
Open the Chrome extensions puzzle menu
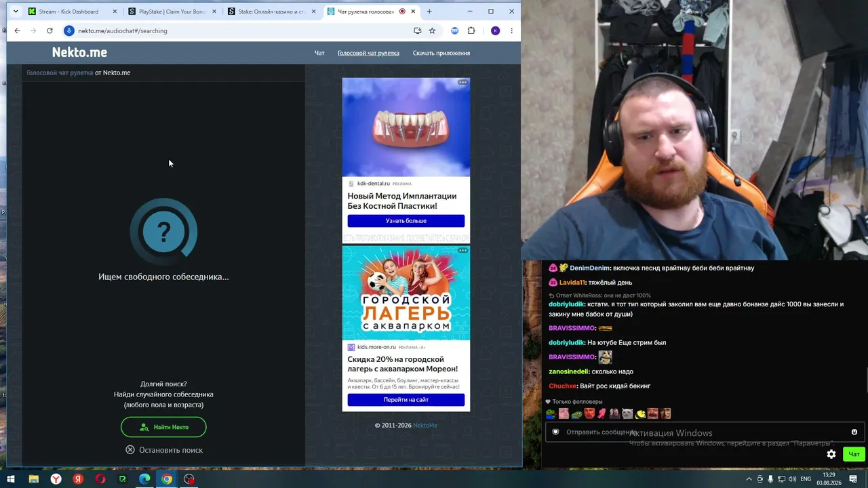tap(471, 30)
